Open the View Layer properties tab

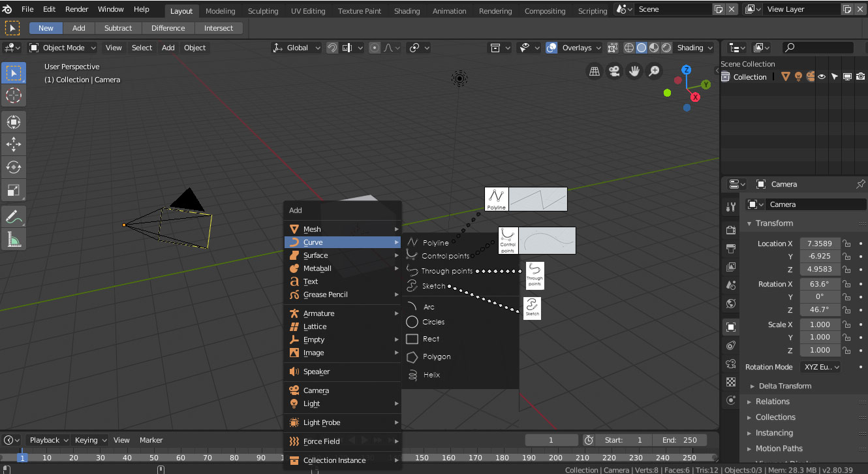click(731, 267)
